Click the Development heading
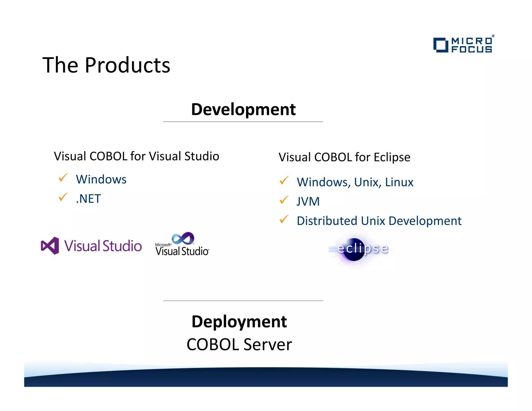 tap(243, 109)
